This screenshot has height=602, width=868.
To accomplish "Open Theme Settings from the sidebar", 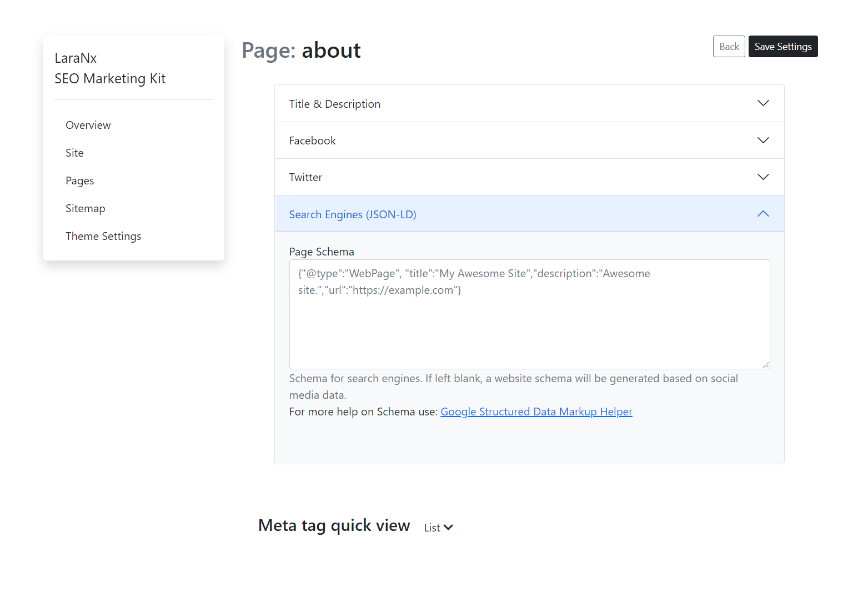I will point(103,236).
